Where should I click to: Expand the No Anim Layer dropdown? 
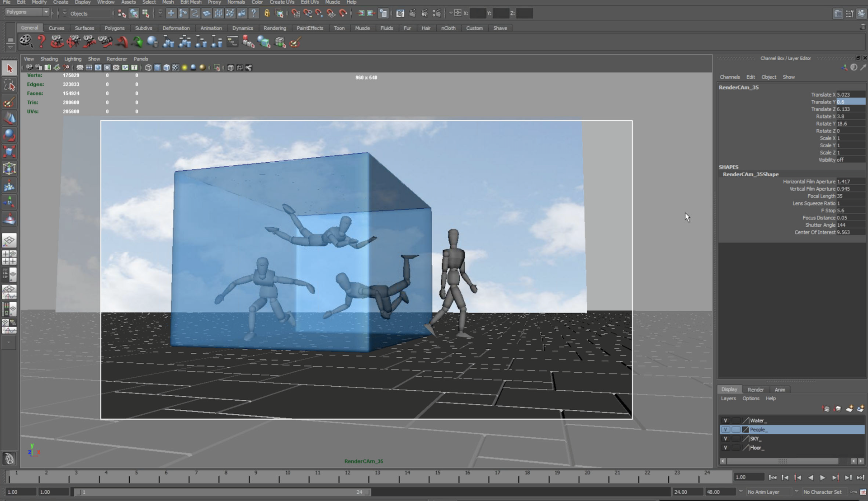(x=741, y=492)
